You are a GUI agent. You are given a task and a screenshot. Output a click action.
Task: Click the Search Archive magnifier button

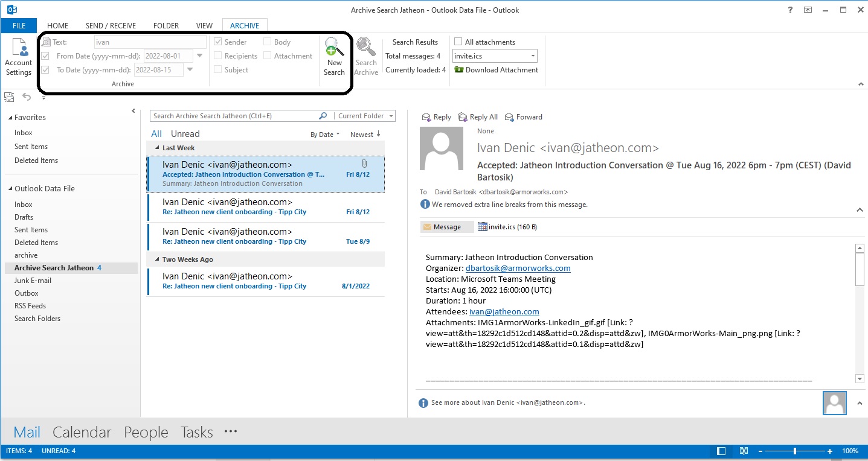tap(366, 57)
